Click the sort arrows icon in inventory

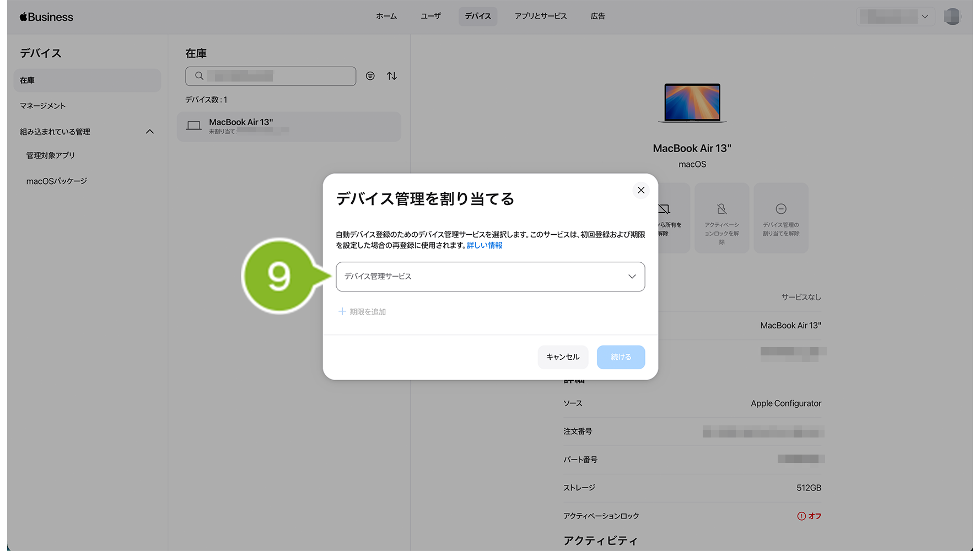click(392, 76)
